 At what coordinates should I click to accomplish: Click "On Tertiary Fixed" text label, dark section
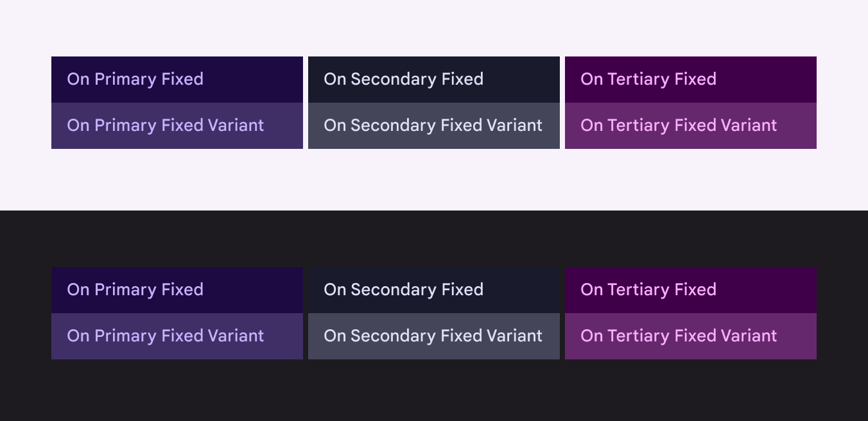click(x=648, y=290)
